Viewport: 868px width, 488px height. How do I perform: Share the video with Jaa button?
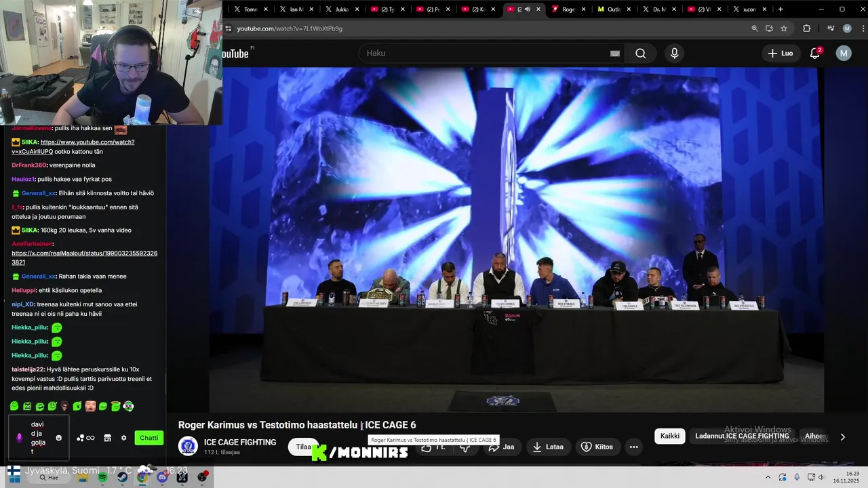click(502, 447)
